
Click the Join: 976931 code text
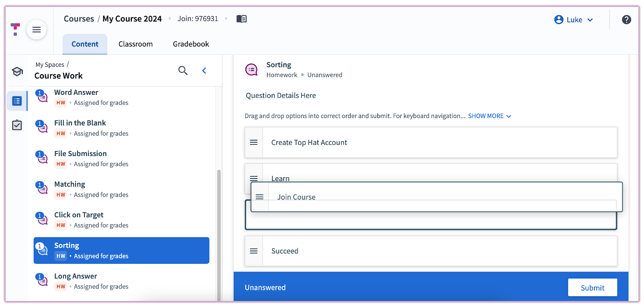pos(198,19)
